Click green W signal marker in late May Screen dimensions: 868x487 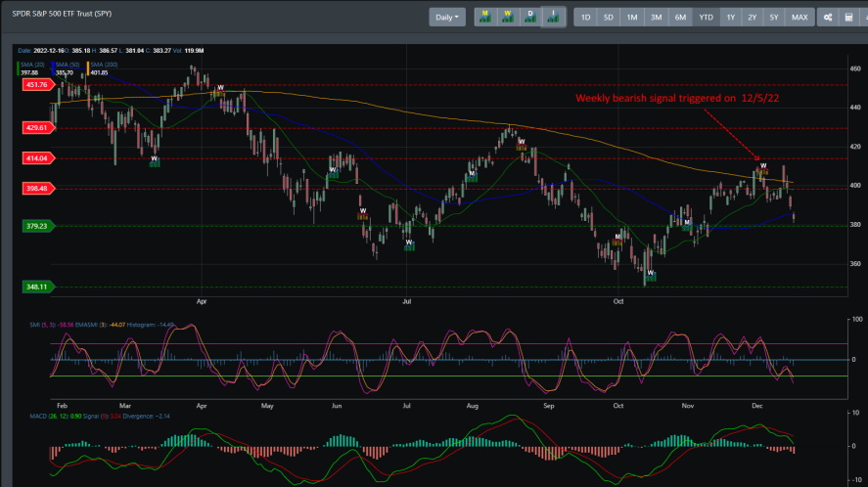[333, 172]
